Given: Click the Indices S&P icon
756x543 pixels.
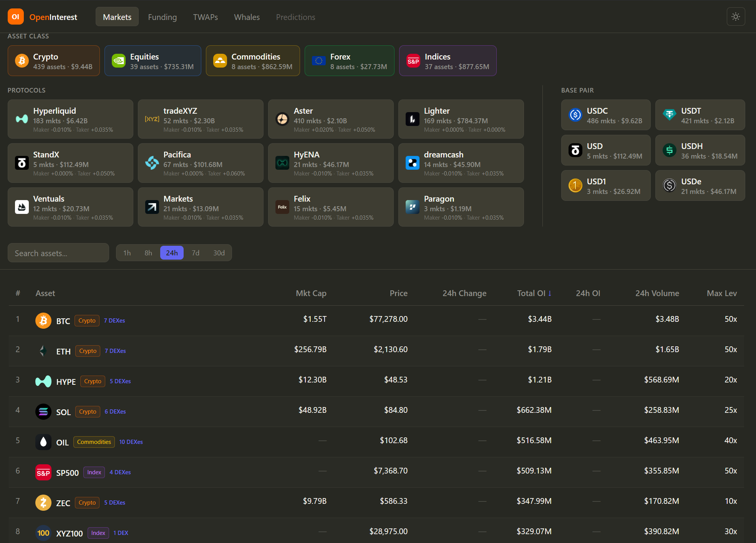Looking at the screenshot, I should point(413,61).
